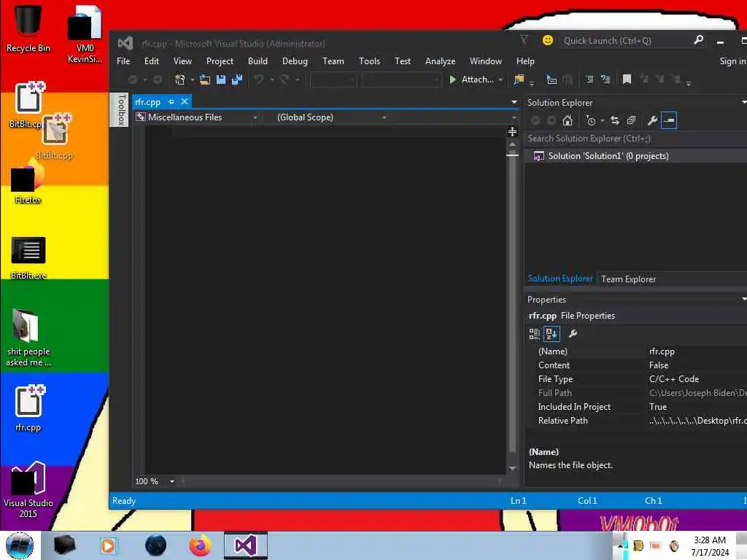Click the notifications flag filter icon
This screenshot has width=747, height=560.
pos(524,40)
